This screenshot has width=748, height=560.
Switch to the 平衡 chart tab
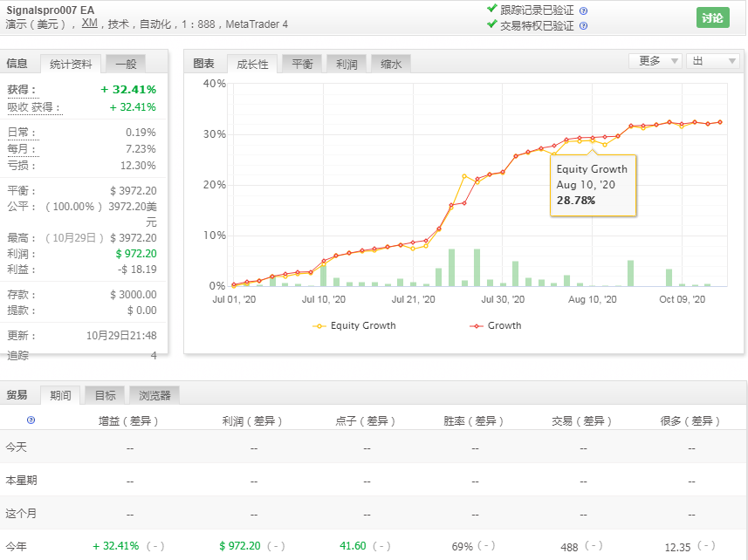pyautogui.click(x=302, y=64)
